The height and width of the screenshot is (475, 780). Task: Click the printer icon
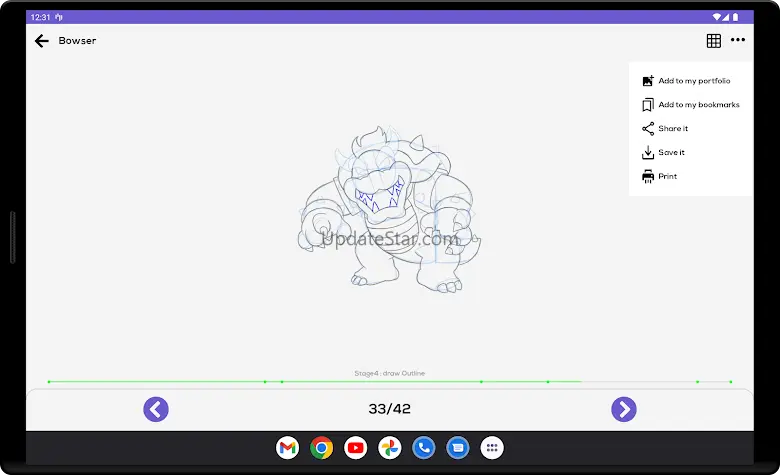click(x=648, y=177)
